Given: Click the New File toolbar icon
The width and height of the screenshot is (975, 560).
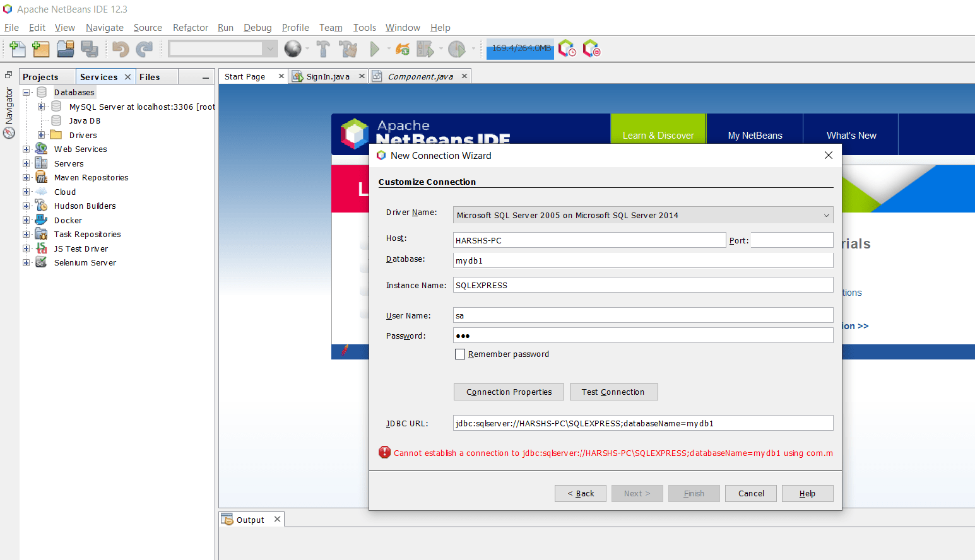Looking at the screenshot, I should 18,49.
